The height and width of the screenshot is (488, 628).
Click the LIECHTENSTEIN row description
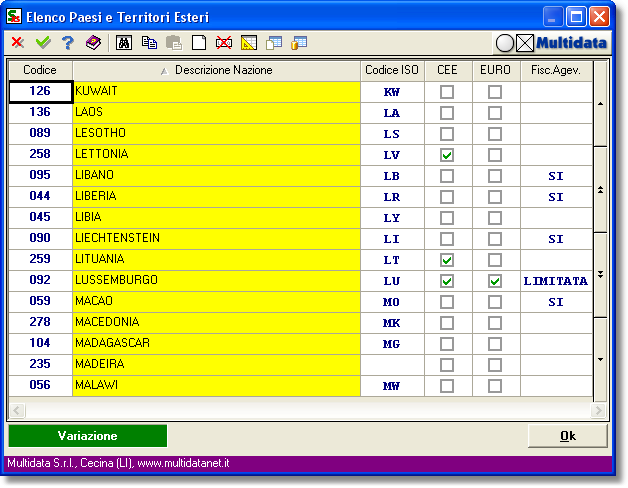216,239
